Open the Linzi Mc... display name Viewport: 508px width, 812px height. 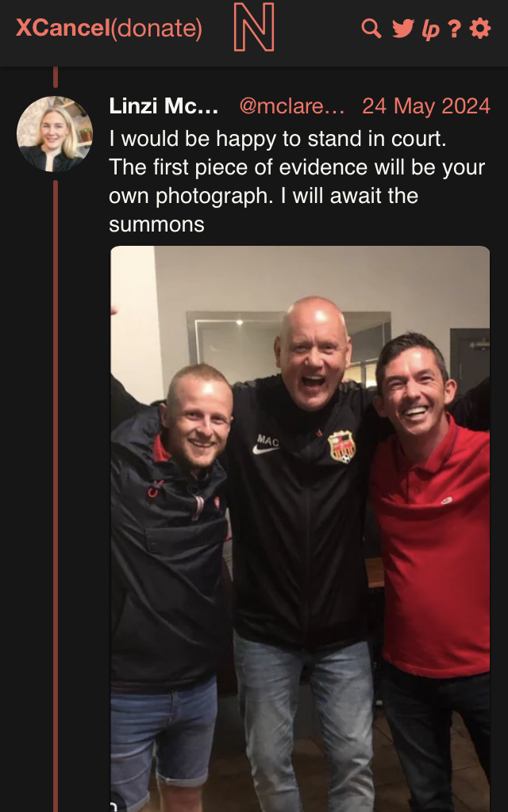164,107
